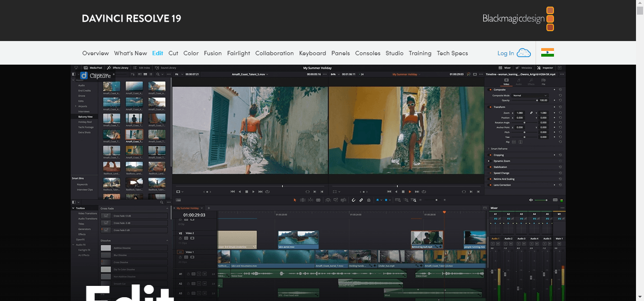Go to What's New section
Viewport: 644px width, 301px height.
pyautogui.click(x=131, y=53)
